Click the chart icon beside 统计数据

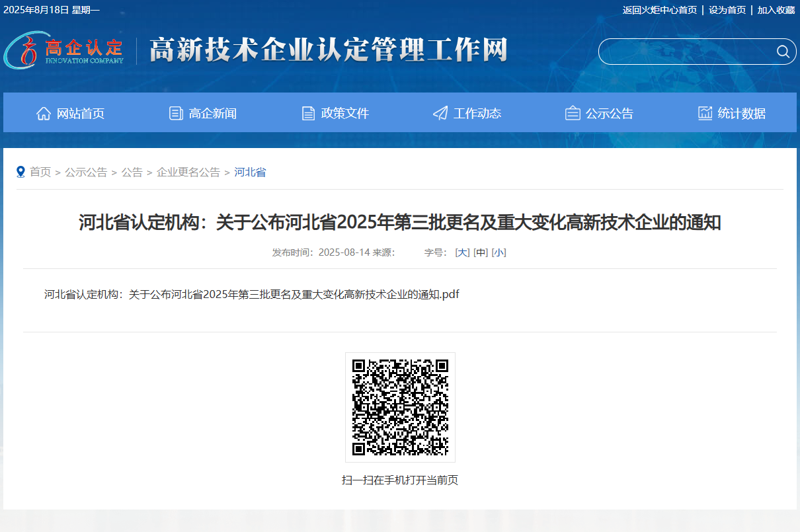705,113
